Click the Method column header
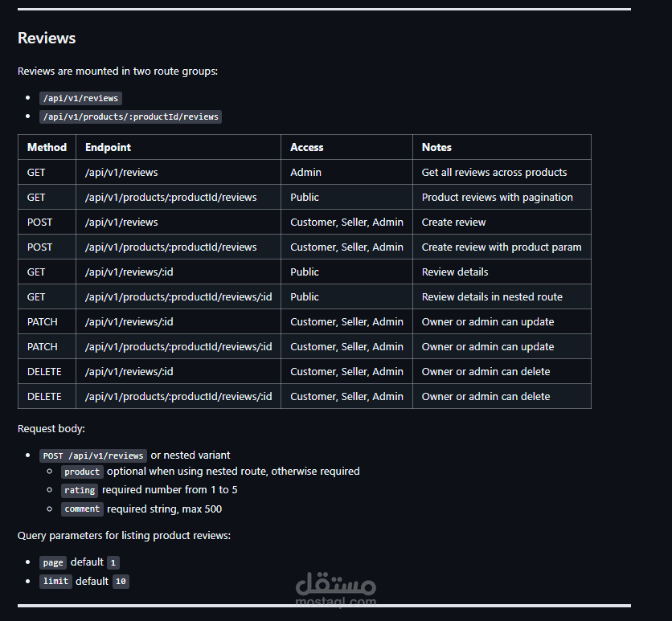 pos(47,147)
